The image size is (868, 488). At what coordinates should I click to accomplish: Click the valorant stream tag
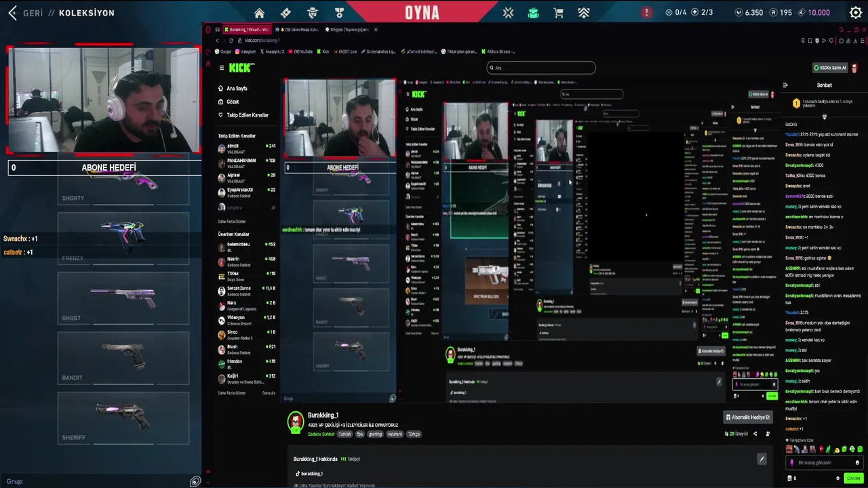pos(395,434)
